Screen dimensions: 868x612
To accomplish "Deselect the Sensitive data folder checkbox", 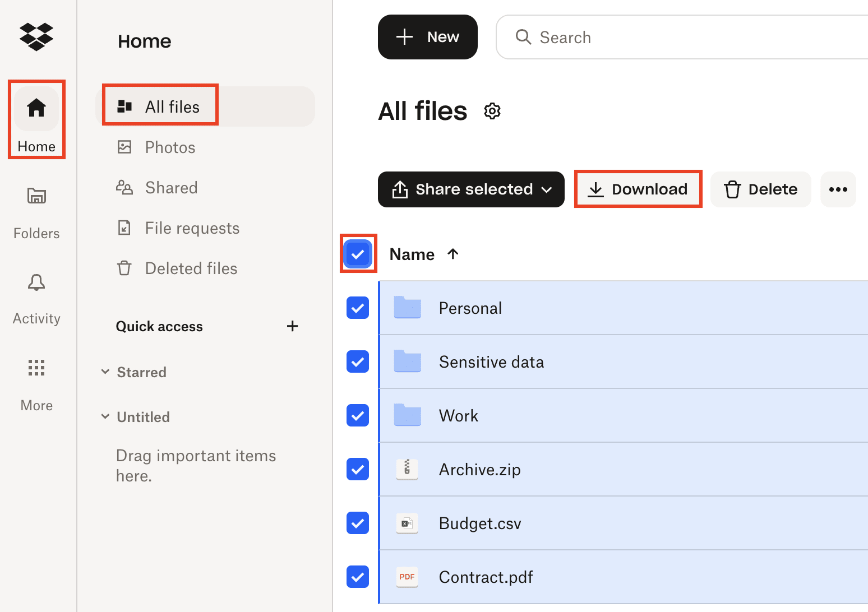I will (x=357, y=361).
